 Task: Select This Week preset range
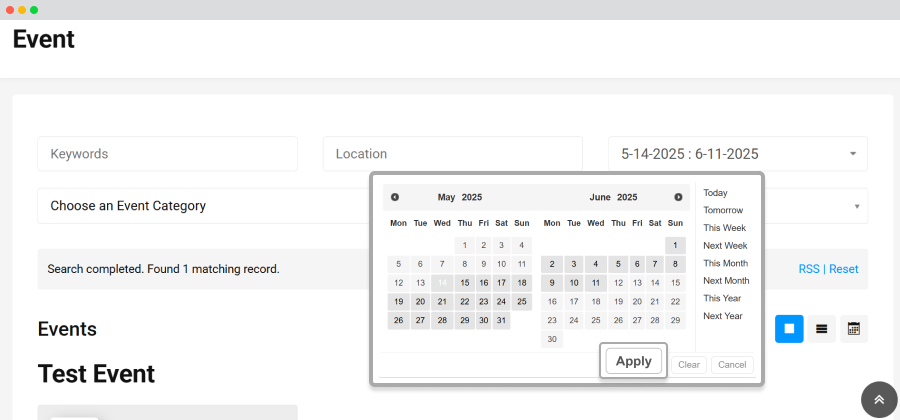(x=724, y=228)
